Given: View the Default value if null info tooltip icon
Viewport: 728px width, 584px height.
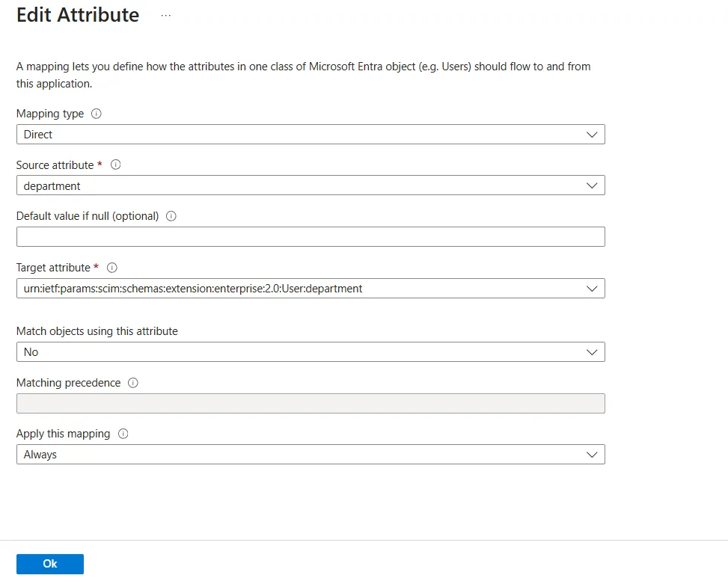Looking at the screenshot, I should pyautogui.click(x=171, y=216).
